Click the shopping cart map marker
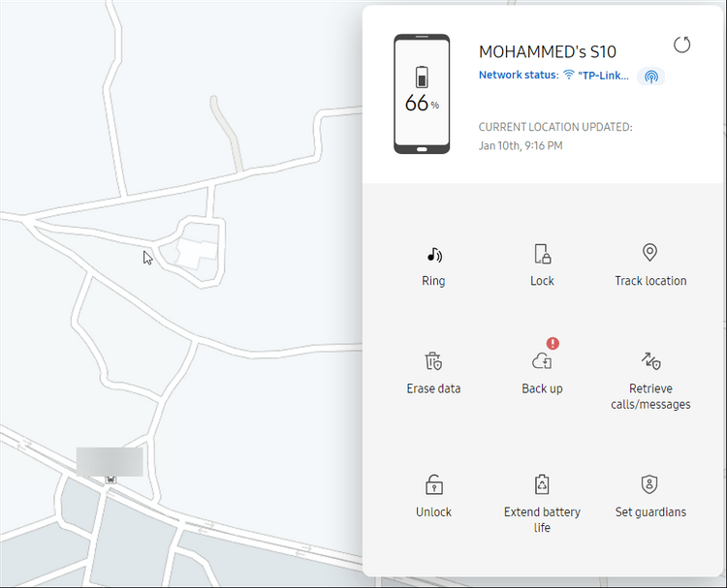This screenshot has height=588, width=727. point(111,480)
